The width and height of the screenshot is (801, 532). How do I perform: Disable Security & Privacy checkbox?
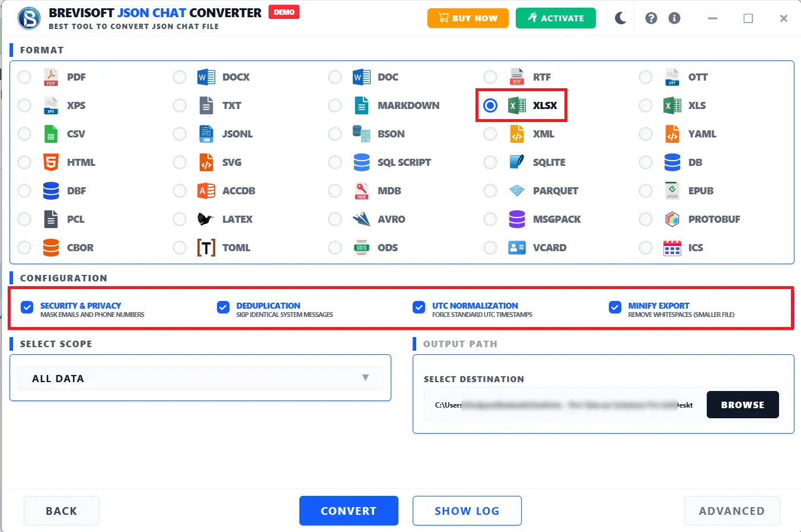click(27, 307)
